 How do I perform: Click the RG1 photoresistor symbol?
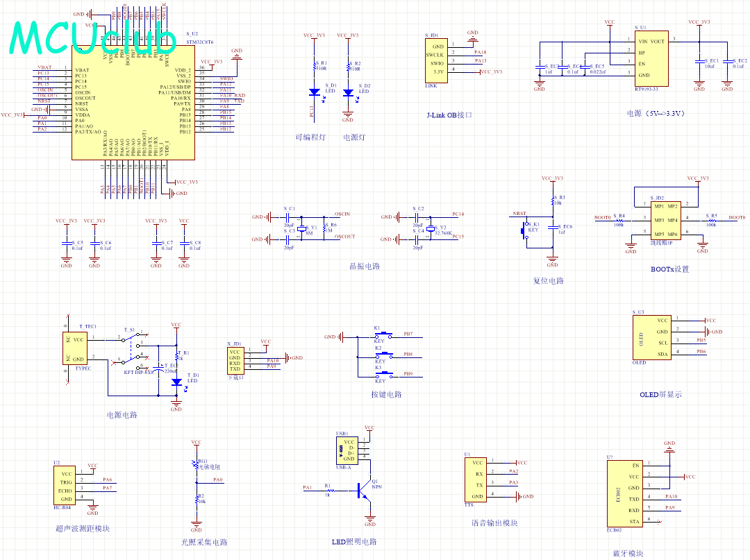tap(197, 466)
